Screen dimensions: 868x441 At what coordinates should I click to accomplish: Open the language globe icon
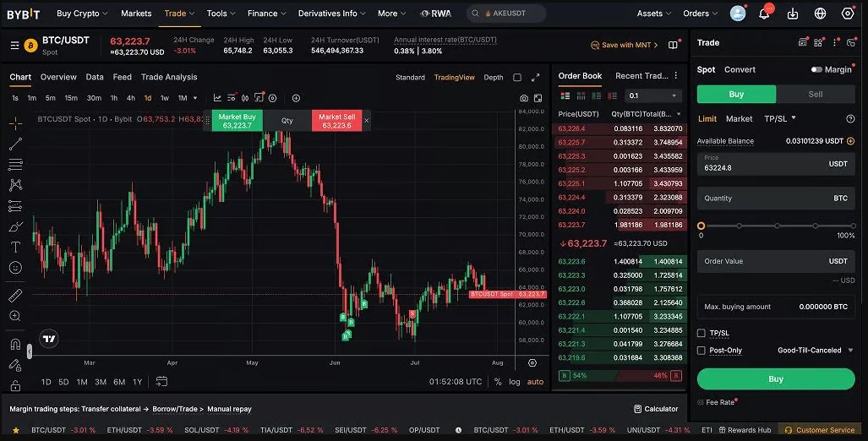(821, 14)
